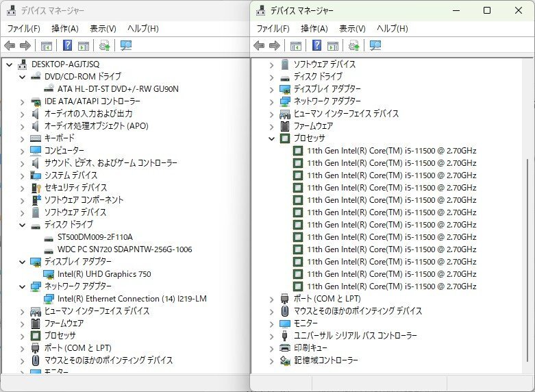This screenshot has width=535, height=392.
Task: Select the ATA HL-DT-ST DVD+/-RW GU90N drive icon
Action: [49, 88]
